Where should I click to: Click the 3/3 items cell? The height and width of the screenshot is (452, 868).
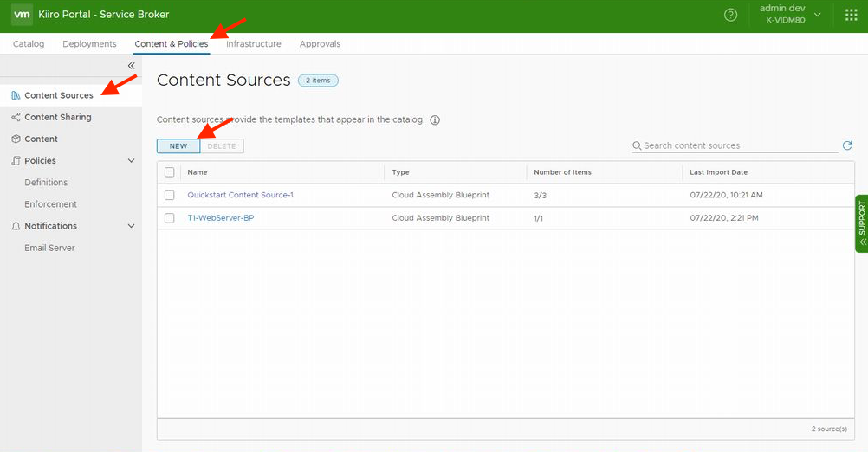[x=540, y=196]
